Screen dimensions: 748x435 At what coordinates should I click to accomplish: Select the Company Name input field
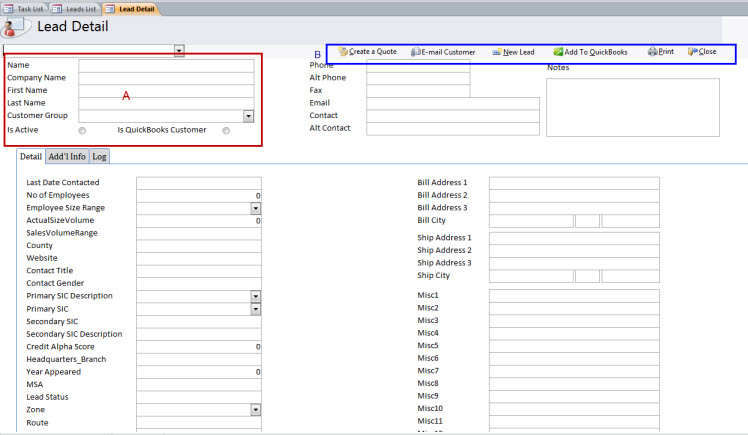click(x=166, y=77)
